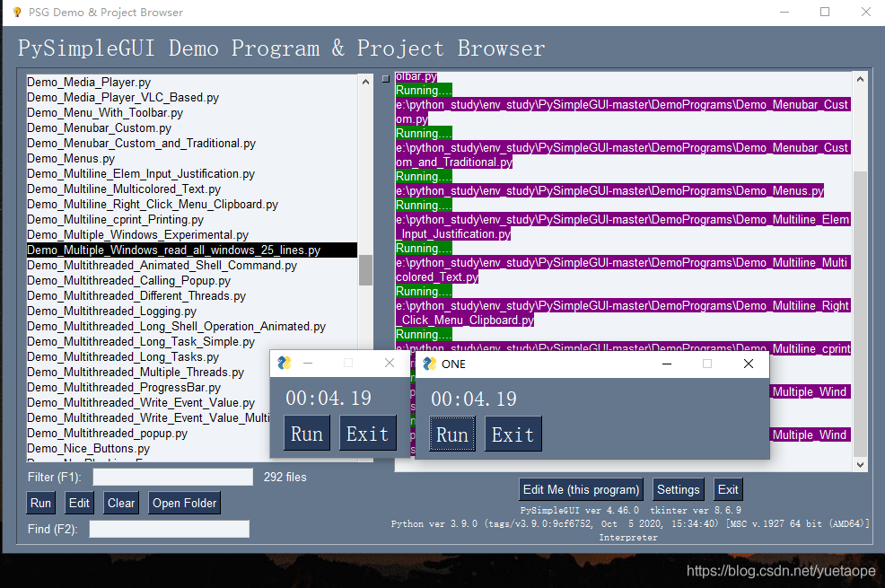This screenshot has height=588, width=885.
Task: Select Demo_Multithreaded_Animated_Shell_Command.py
Action: pos(192,265)
